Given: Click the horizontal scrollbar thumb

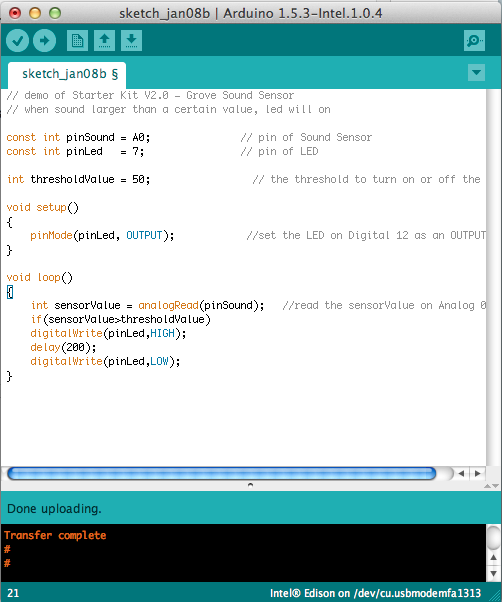Looking at the screenshot, I should [221, 473].
